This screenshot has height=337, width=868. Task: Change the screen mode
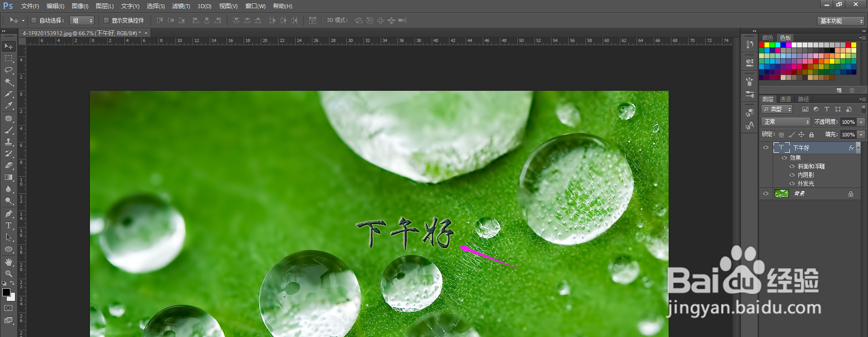(9, 320)
